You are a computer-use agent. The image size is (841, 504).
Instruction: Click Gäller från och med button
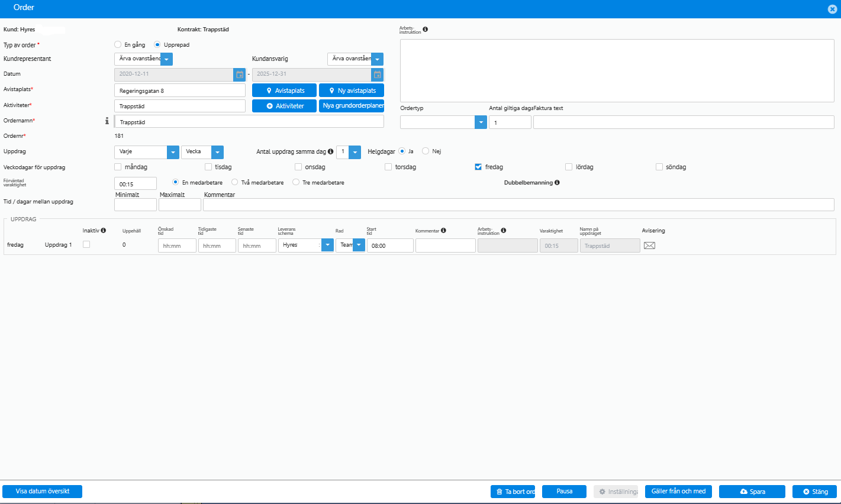click(x=678, y=492)
